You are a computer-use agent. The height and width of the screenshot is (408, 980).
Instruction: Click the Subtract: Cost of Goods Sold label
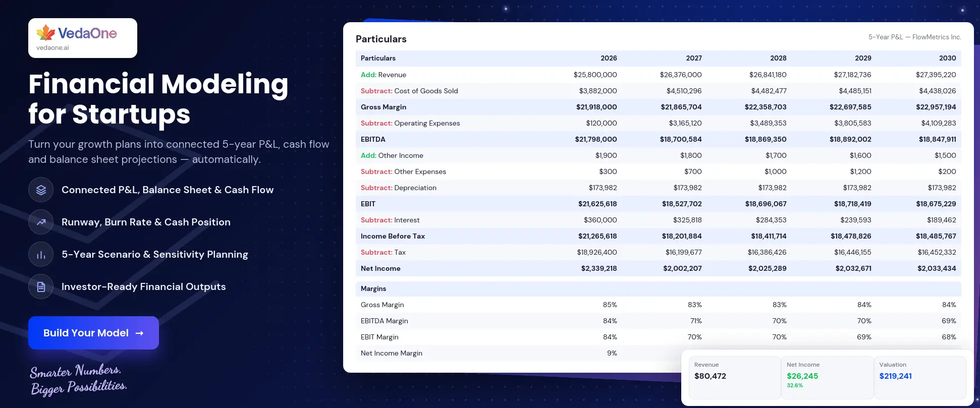pos(409,91)
